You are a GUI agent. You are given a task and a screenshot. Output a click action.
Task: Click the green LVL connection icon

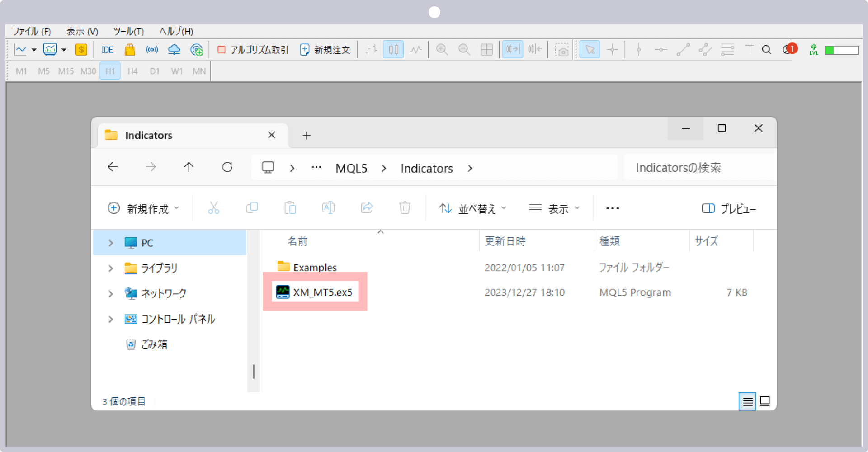[814, 50]
